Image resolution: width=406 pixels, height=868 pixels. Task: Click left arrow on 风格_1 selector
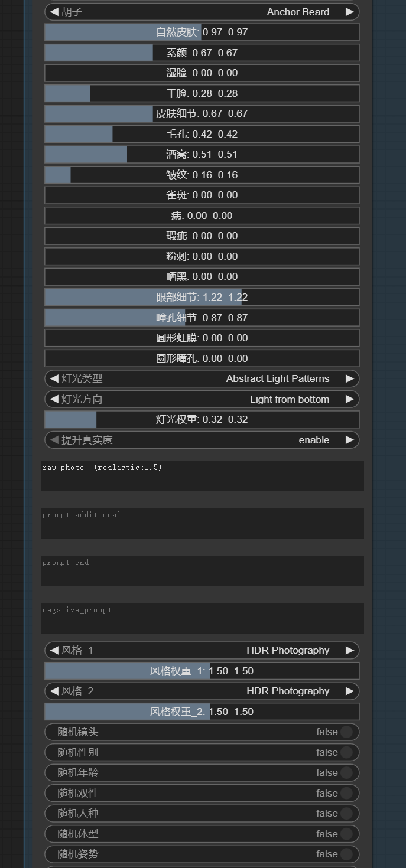click(54, 650)
